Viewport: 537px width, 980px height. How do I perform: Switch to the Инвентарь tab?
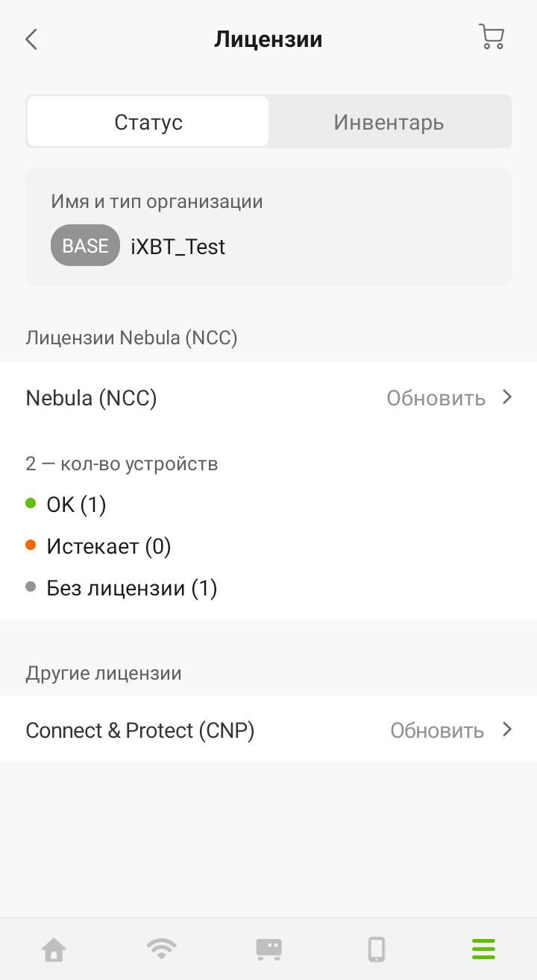[x=389, y=122]
